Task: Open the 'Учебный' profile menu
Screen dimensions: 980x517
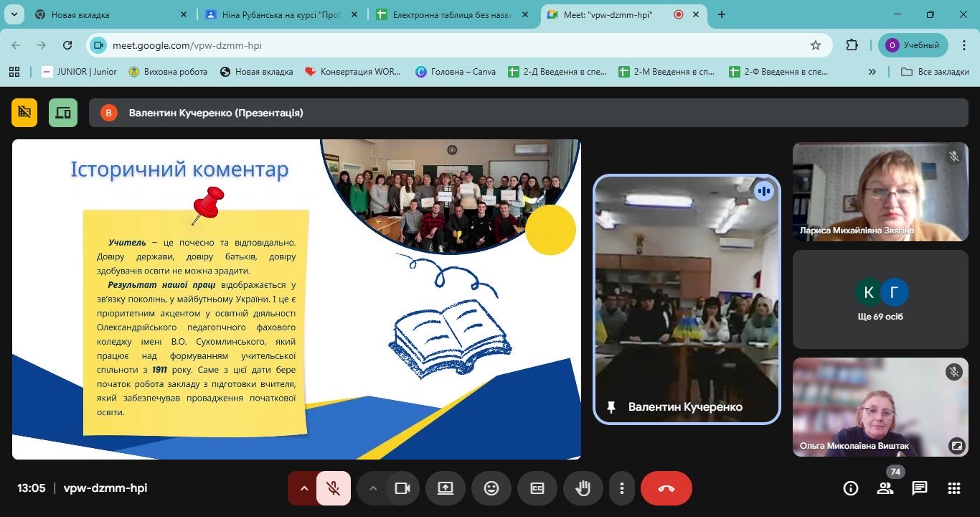Action: pyautogui.click(x=913, y=45)
